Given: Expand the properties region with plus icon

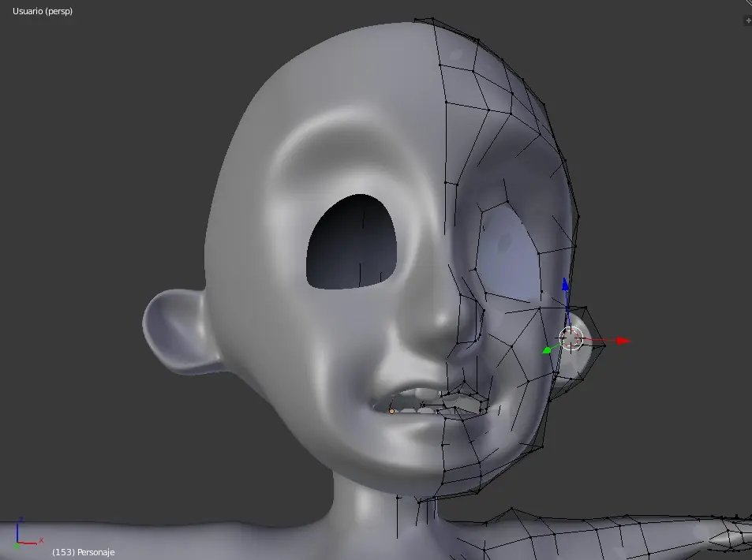Looking at the screenshot, I should (x=747, y=21).
